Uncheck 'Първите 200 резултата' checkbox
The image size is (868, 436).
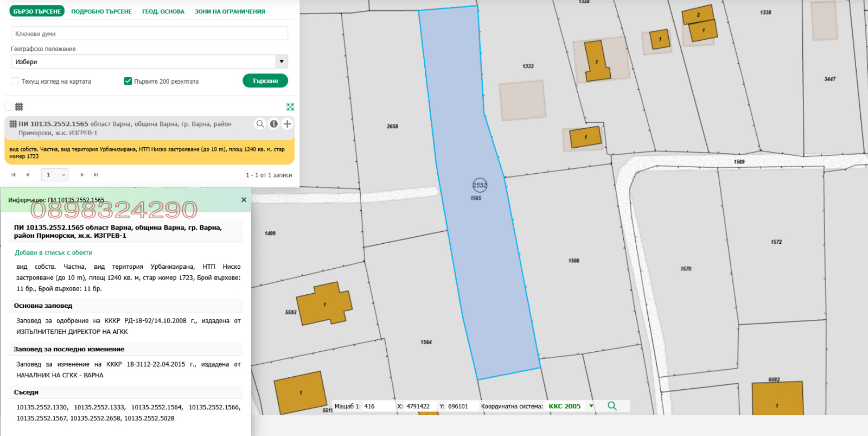click(128, 81)
